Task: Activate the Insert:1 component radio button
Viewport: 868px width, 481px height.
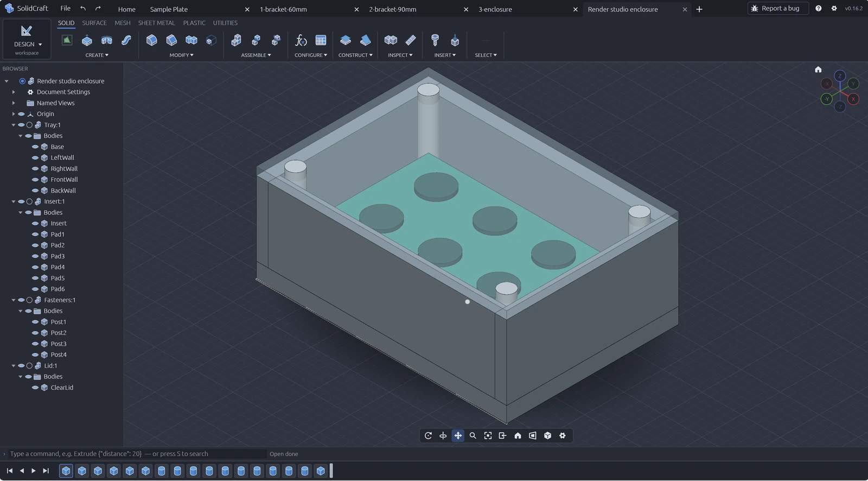Action: pos(29,201)
